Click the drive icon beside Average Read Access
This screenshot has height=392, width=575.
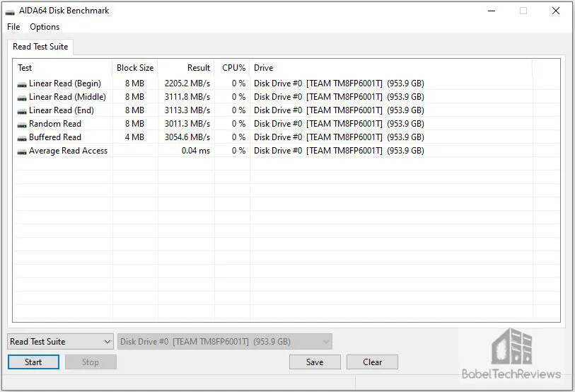click(22, 151)
